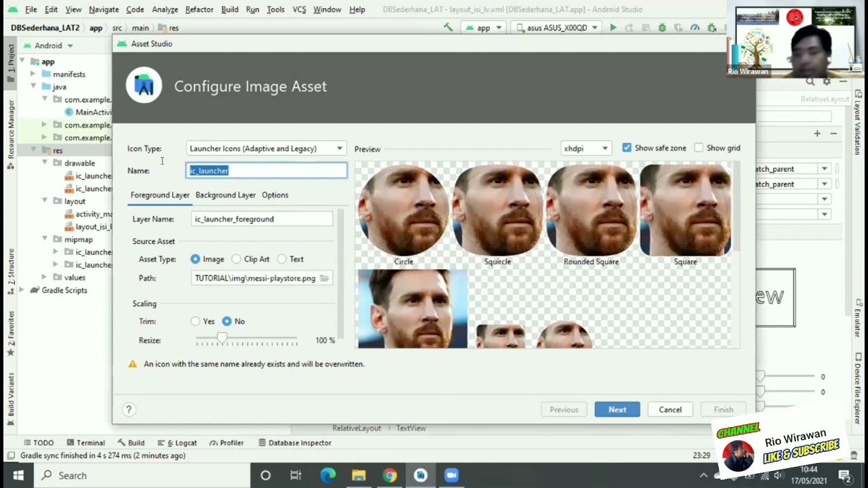Screen dimensions: 868x488
Task: Select the Clip Art asset type
Action: [x=236, y=259]
